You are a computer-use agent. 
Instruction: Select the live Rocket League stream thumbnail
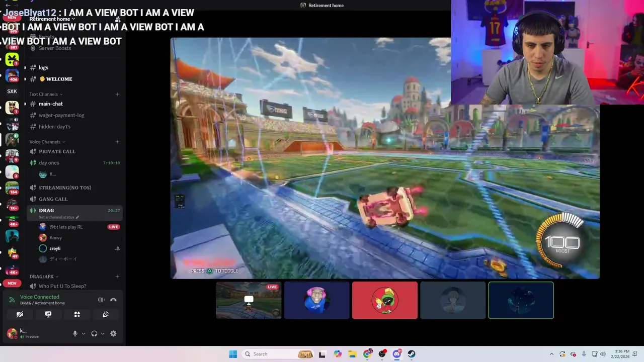[x=249, y=300]
